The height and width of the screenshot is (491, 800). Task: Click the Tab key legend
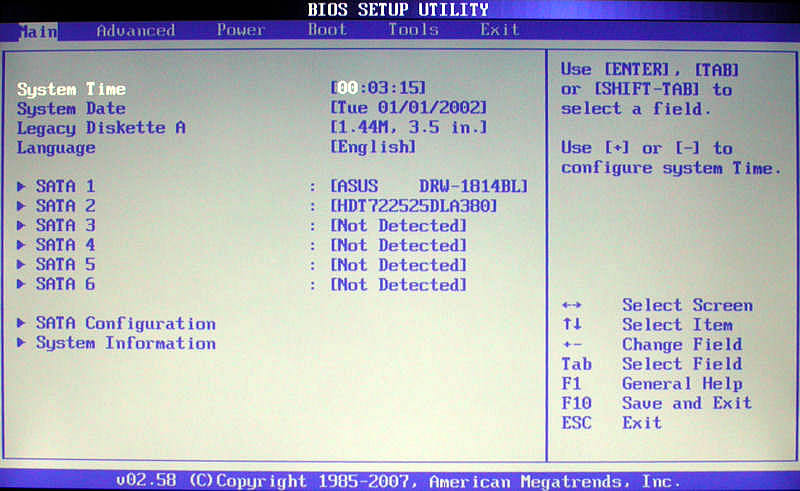[x=577, y=364]
